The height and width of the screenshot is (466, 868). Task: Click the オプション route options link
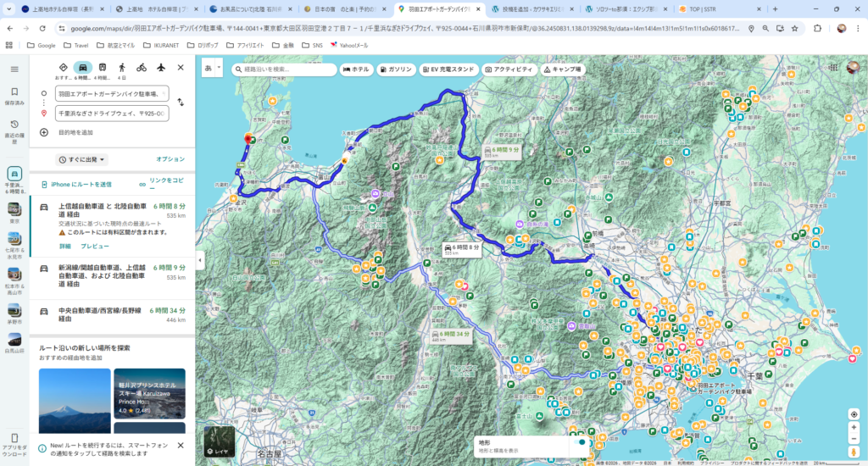[x=170, y=159]
